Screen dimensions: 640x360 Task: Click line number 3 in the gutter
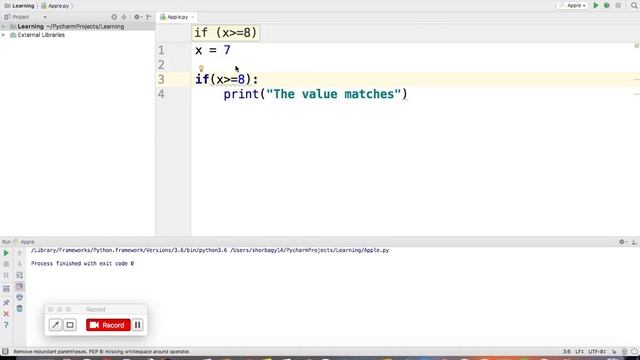[x=161, y=79]
